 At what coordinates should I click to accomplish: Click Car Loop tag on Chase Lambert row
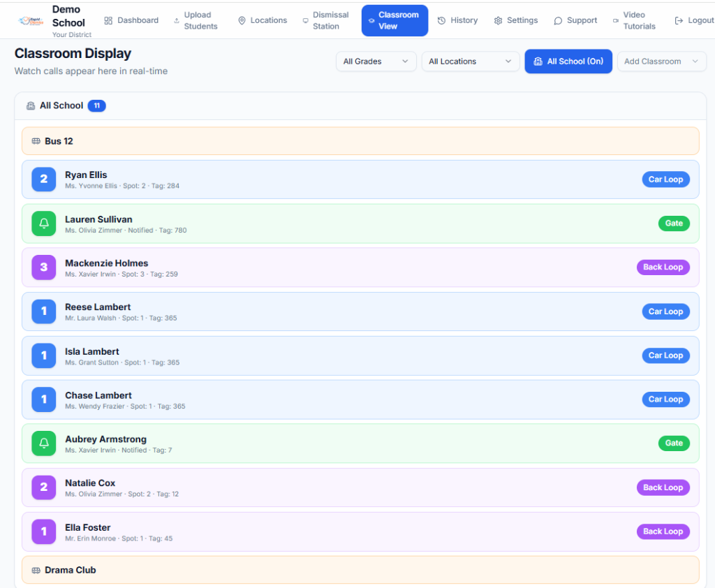pos(665,399)
